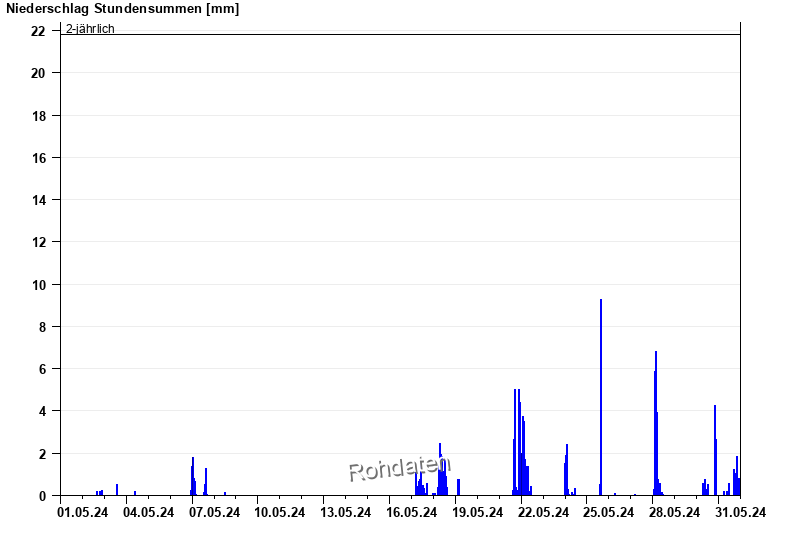The height and width of the screenshot is (550, 800).
Task: Click the 07.05.24 x-axis label
Action: (x=214, y=513)
